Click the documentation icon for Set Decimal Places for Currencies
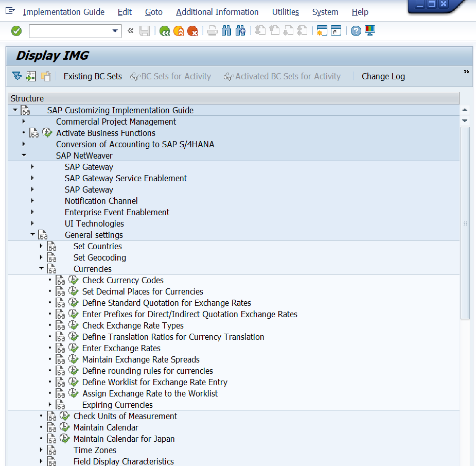This screenshot has width=476, height=466. tap(60, 291)
